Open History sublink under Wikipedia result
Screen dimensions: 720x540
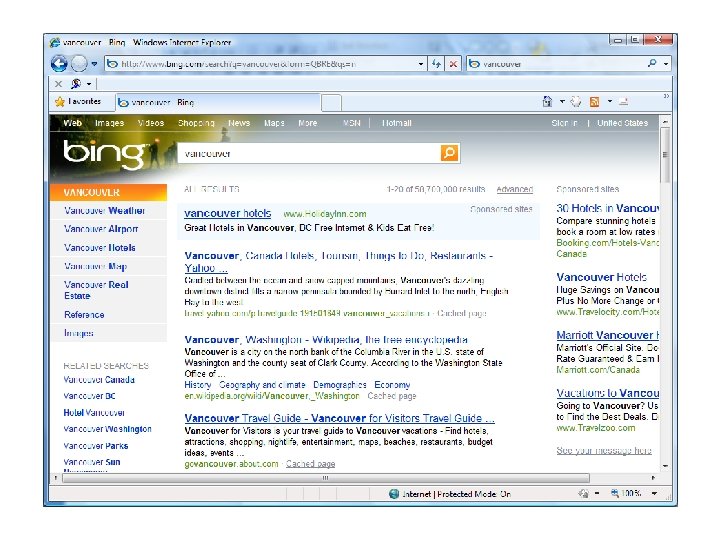tap(197, 385)
